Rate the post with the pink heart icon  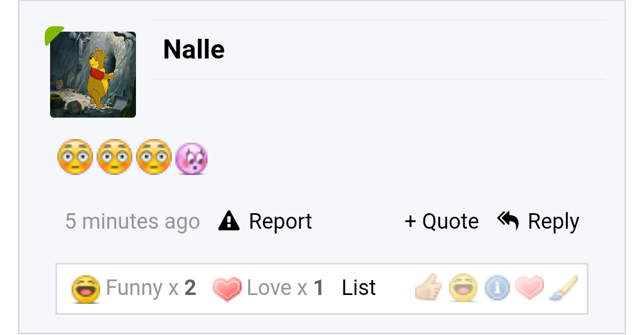click(530, 288)
